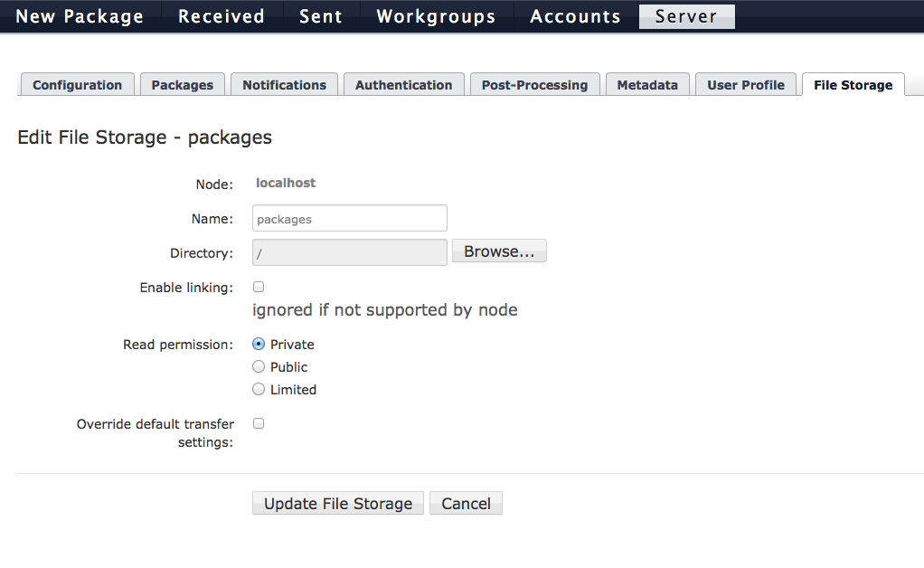Screen dimensions: 924x568
Task: Enable the linking checkbox
Action: click(x=259, y=287)
